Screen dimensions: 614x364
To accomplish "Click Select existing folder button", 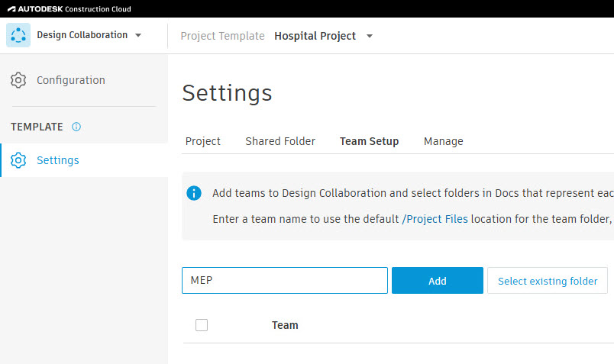I will 548,281.
